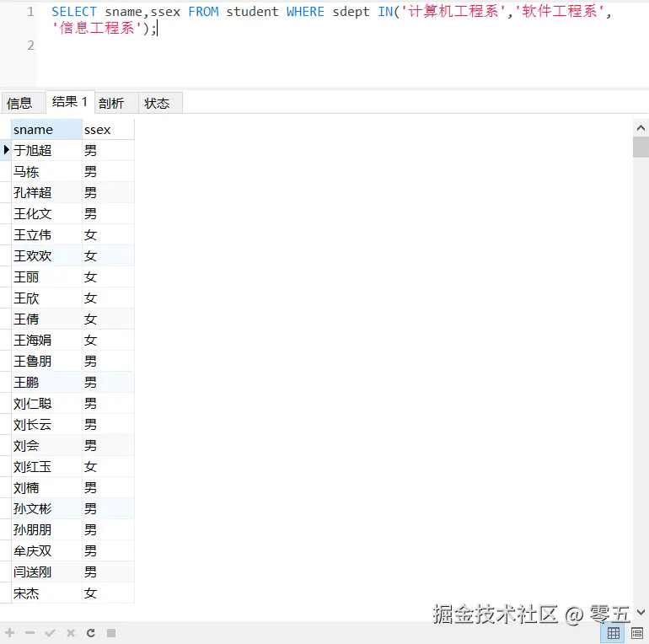Screen dimensions: 649x644
Task: Select the cell 王鲁朋
Action: pos(46,362)
